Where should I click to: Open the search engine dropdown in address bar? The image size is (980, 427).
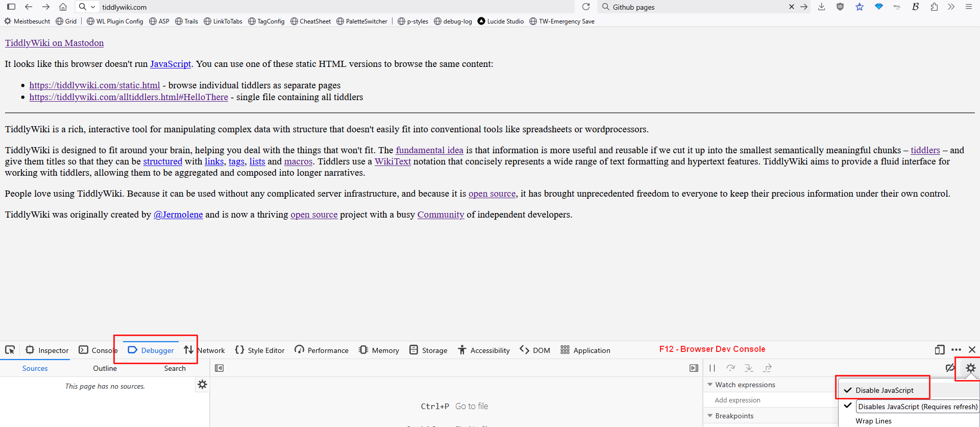tap(87, 7)
